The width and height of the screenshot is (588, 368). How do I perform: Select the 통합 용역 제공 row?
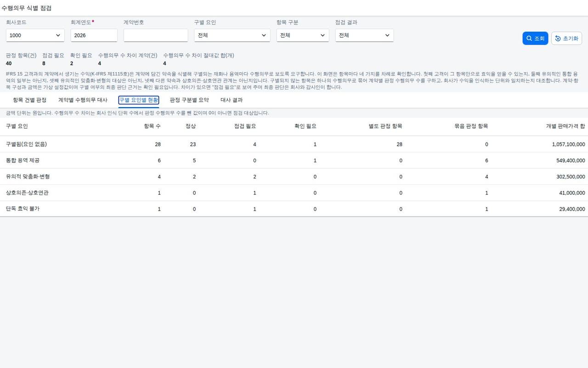294,161
